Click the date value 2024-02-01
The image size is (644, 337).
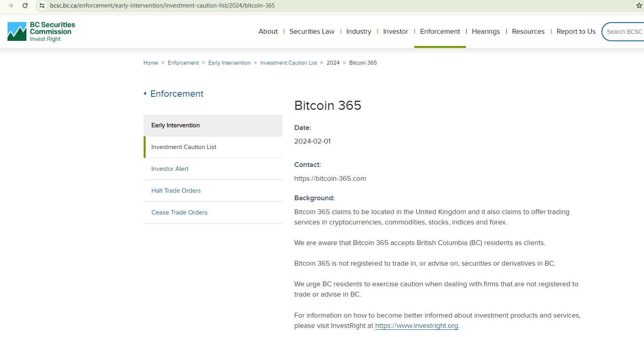pos(312,141)
